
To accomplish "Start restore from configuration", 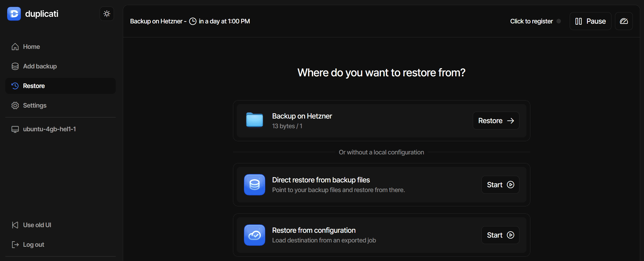I will pyautogui.click(x=500, y=235).
